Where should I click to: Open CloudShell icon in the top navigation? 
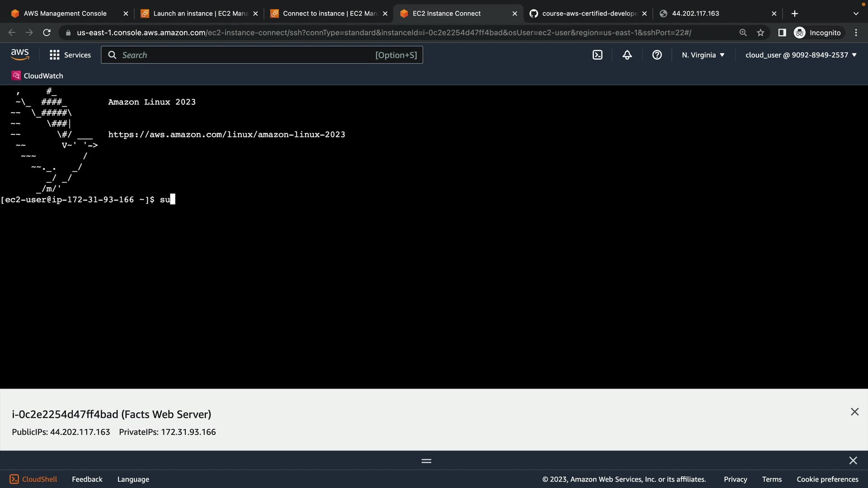coord(597,55)
